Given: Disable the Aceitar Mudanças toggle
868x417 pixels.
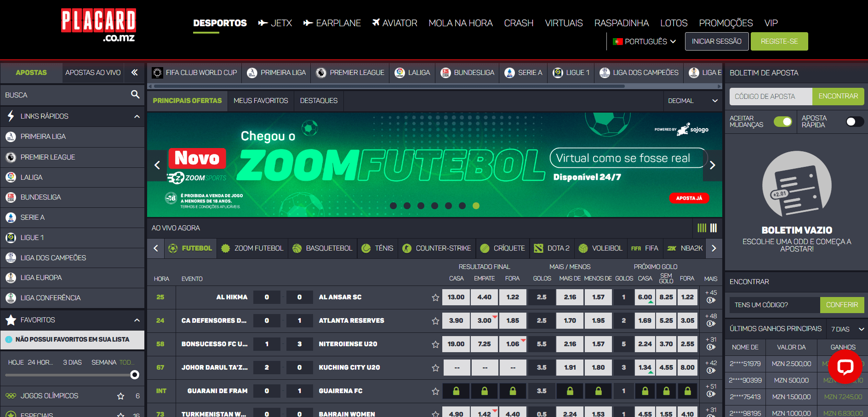Looking at the screenshot, I should pos(782,121).
